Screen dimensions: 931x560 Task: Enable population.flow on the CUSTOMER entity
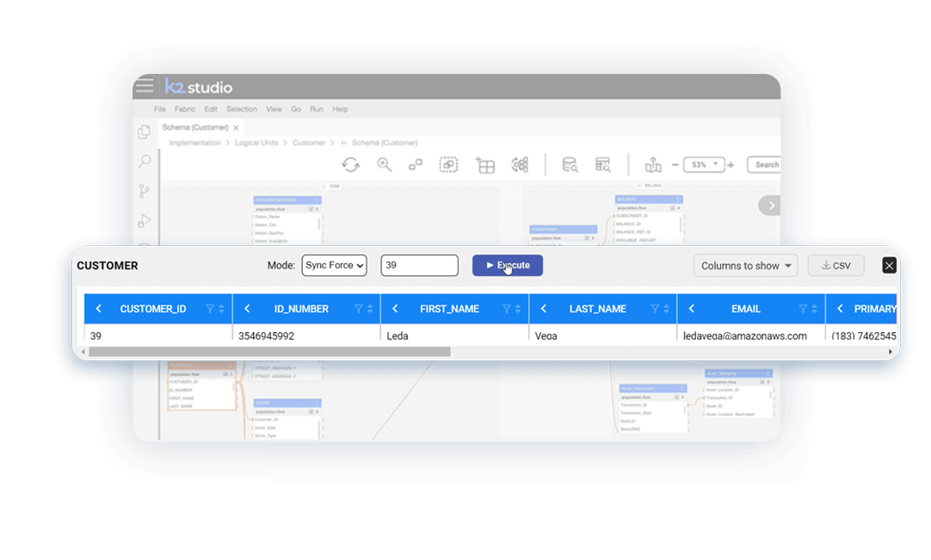(225, 374)
